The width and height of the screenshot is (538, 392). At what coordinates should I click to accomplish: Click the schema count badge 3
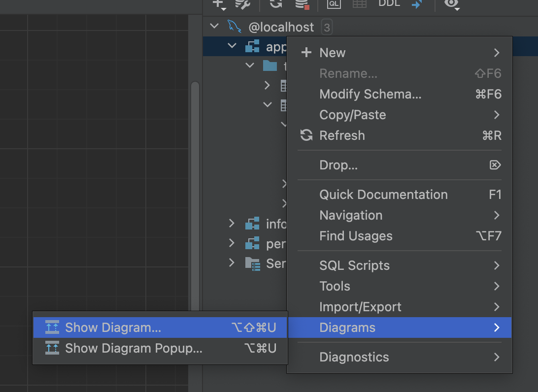click(x=327, y=27)
